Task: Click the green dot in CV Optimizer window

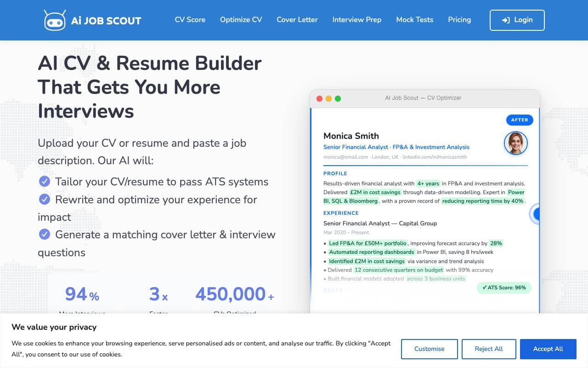Action: (338, 98)
